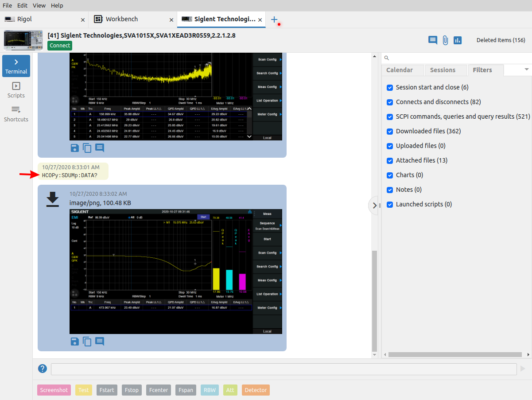Run the RBW shortcut
532x400 pixels.
210,390
